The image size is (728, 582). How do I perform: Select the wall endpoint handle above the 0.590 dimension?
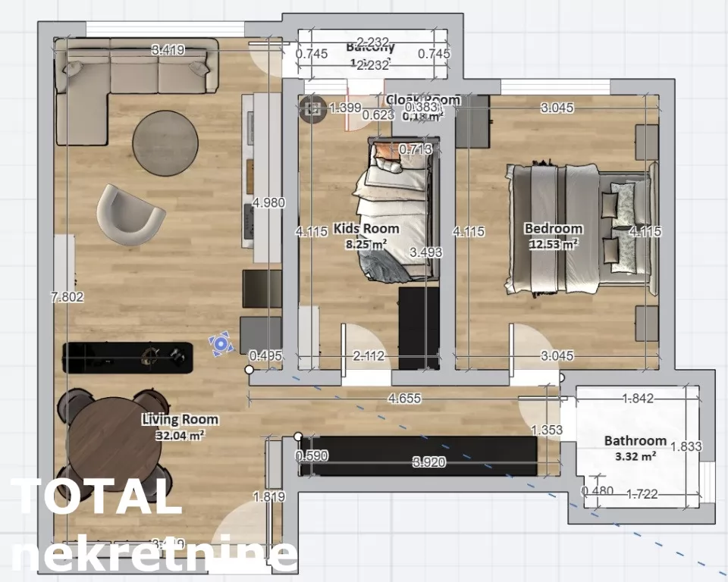click(x=298, y=436)
